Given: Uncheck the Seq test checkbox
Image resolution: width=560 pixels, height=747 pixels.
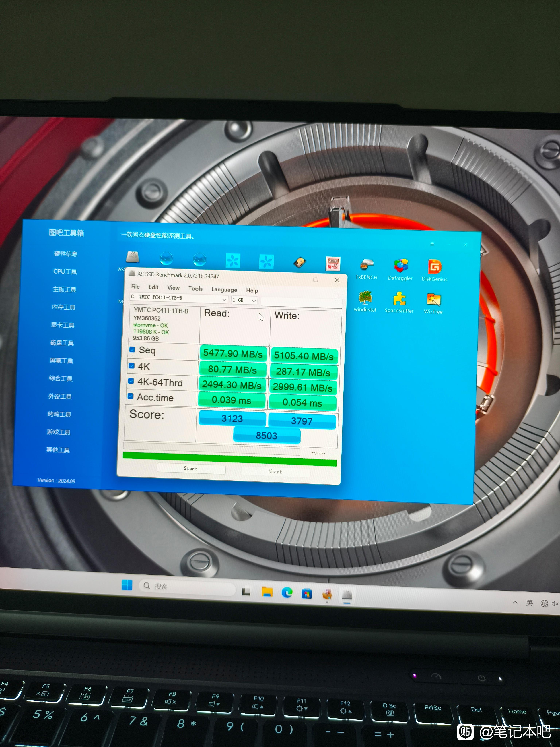Looking at the screenshot, I should pyautogui.click(x=132, y=350).
